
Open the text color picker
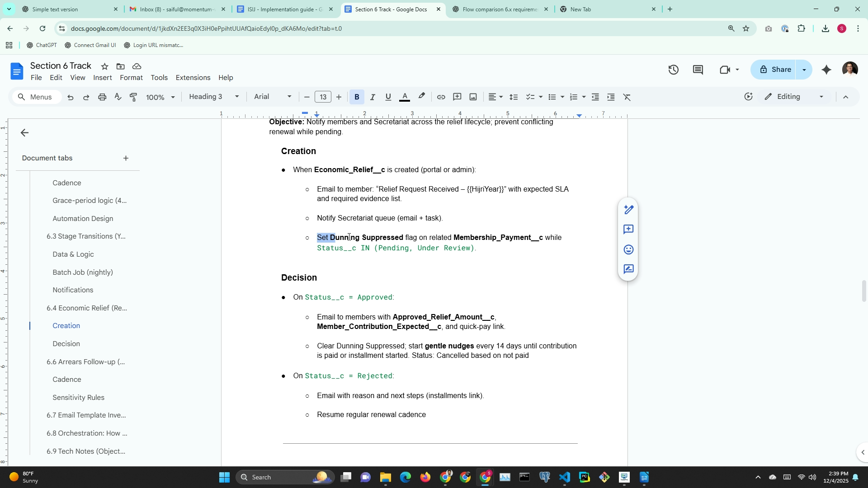405,97
